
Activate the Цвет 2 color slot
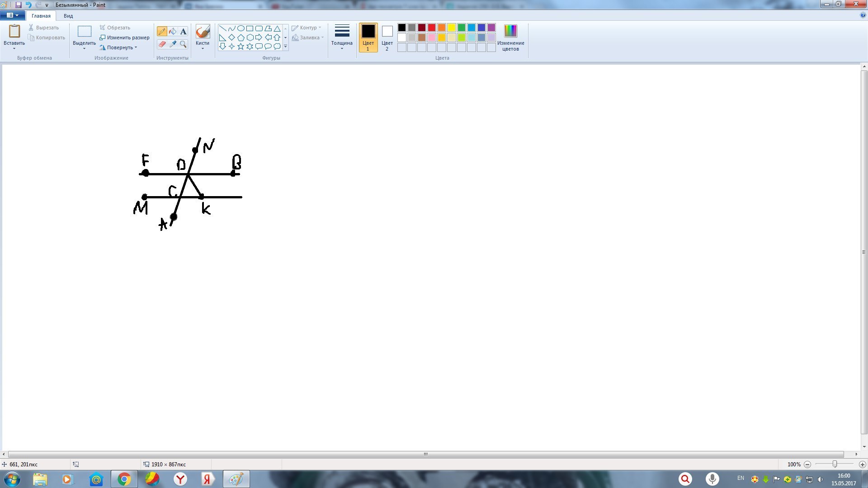click(387, 37)
